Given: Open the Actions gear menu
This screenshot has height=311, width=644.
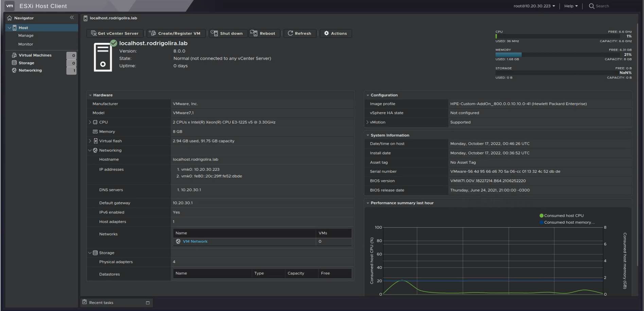Looking at the screenshot, I should tap(335, 33).
